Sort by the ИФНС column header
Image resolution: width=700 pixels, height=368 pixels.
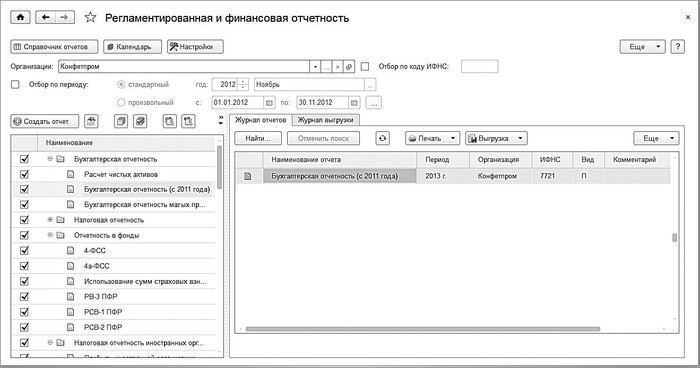click(x=552, y=159)
